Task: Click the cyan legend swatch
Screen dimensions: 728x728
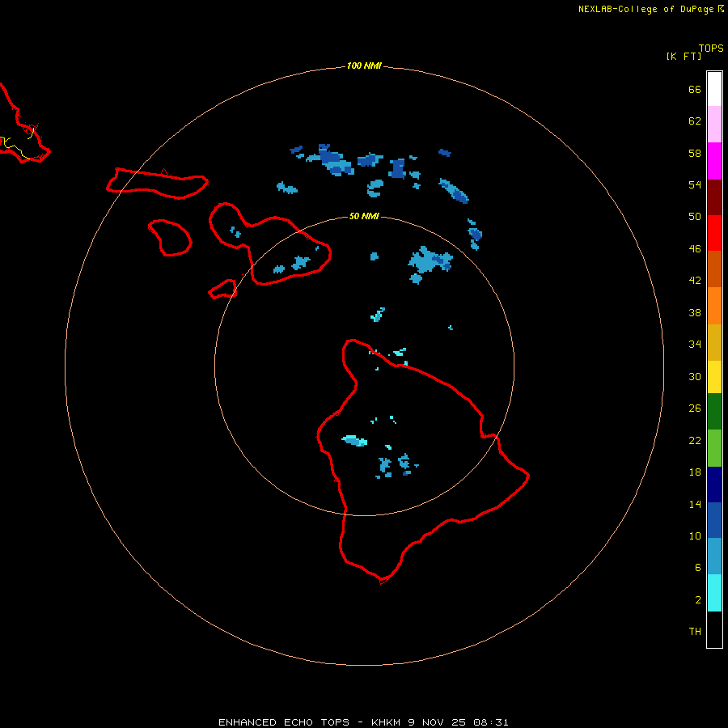Action: coord(714,593)
